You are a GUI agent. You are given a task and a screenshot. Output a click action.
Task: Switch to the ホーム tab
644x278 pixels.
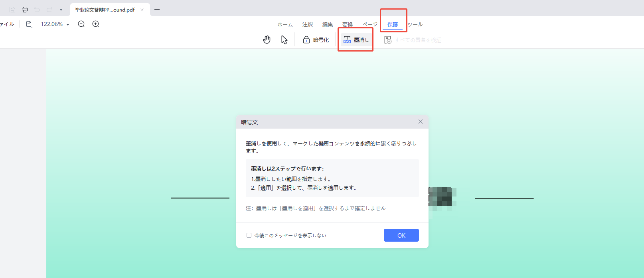point(285,24)
